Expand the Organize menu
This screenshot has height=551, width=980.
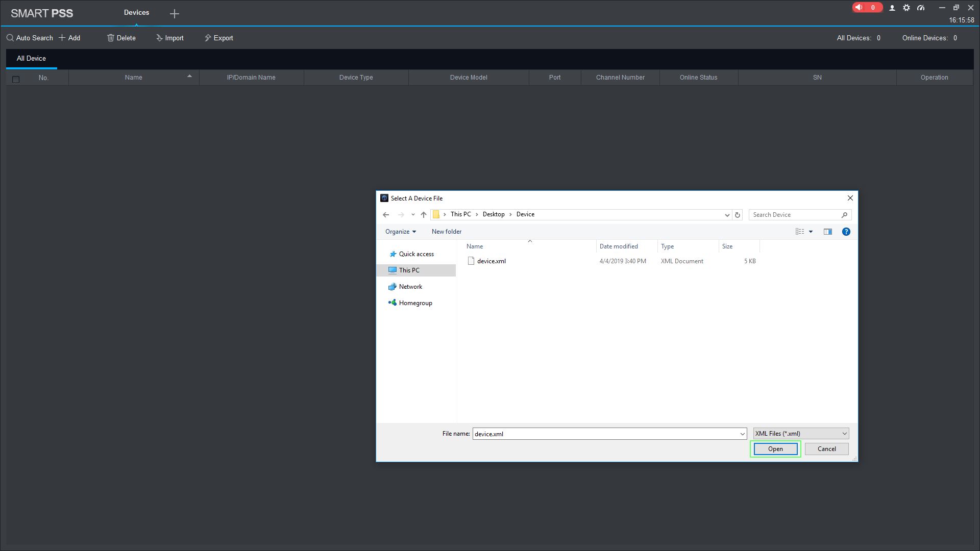coord(400,232)
